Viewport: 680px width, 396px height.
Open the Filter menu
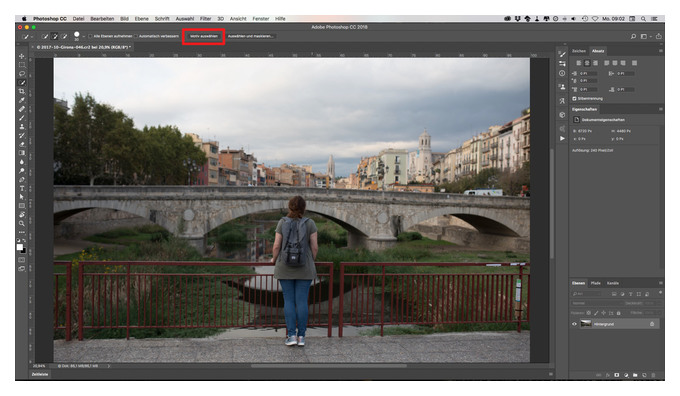(206, 19)
